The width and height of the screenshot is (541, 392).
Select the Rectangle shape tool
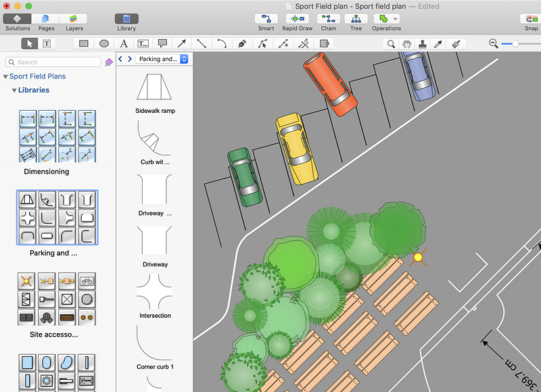coord(84,43)
